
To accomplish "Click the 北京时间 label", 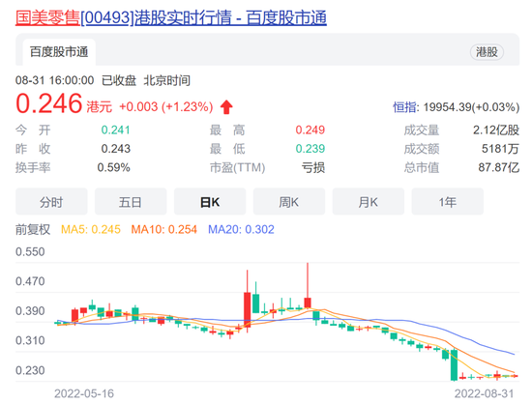I will pos(166,80).
